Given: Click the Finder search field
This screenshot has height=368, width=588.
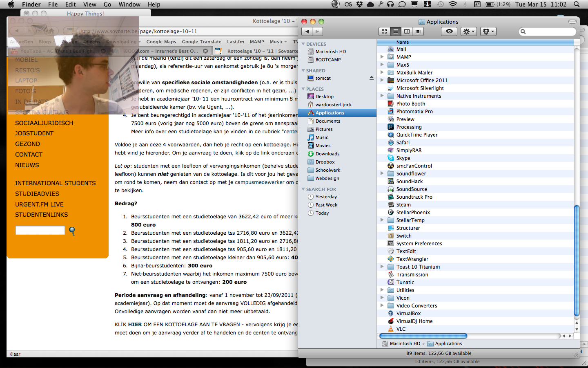Looking at the screenshot, I should 547,31.
